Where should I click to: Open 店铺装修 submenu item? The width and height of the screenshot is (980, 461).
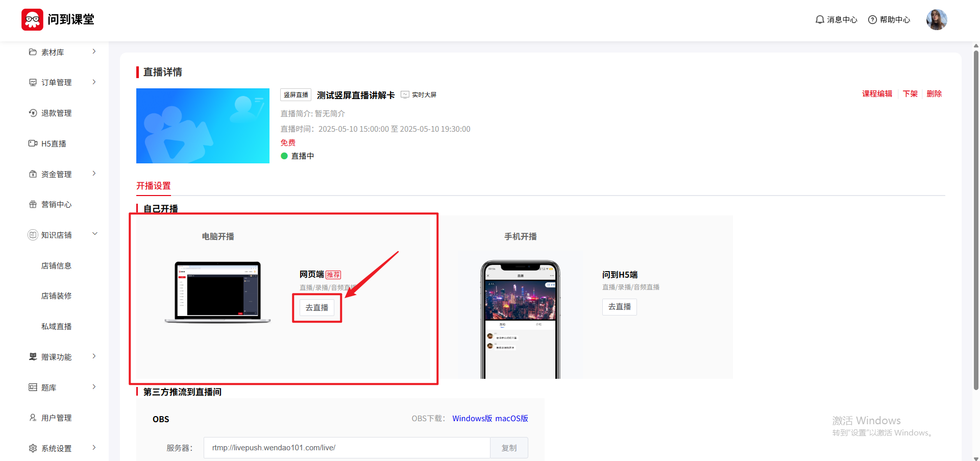[x=56, y=296]
